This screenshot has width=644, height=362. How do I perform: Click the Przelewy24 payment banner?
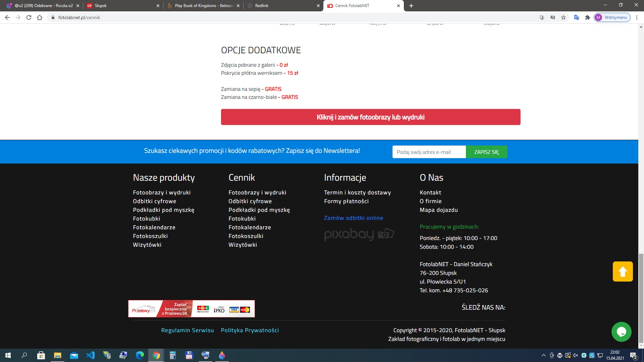point(192,309)
